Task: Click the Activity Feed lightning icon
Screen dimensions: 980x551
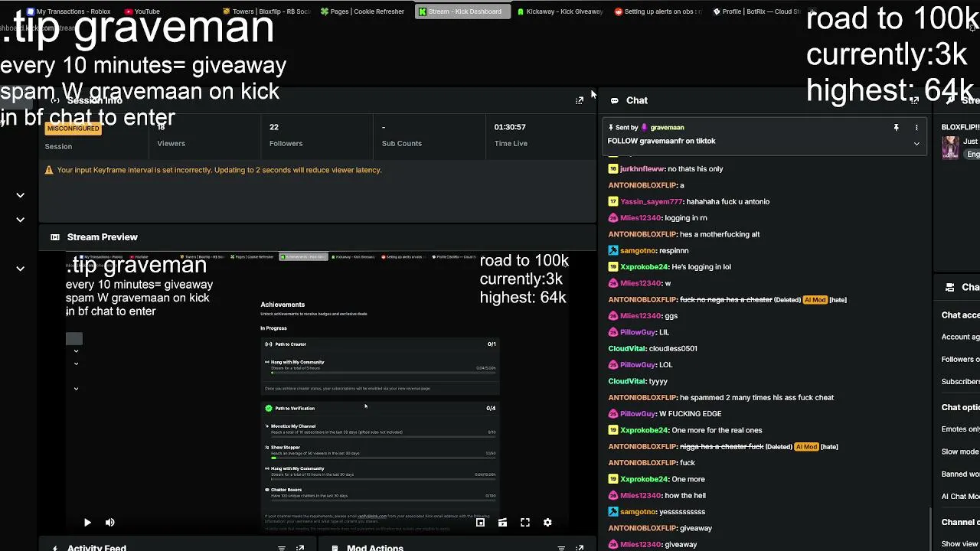Action: (55, 548)
